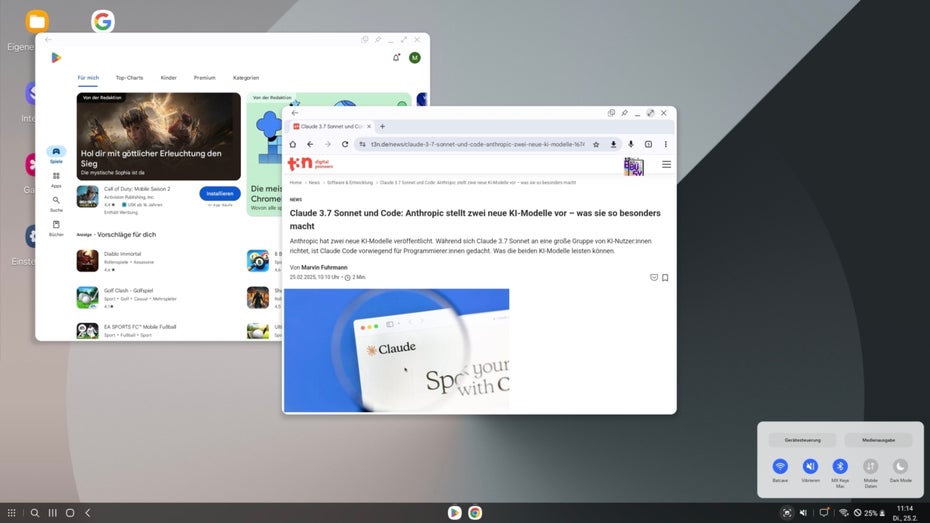This screenshot has width=930, height=523.
Task: Select the Für mich tab
Action: tap(88, 78)
